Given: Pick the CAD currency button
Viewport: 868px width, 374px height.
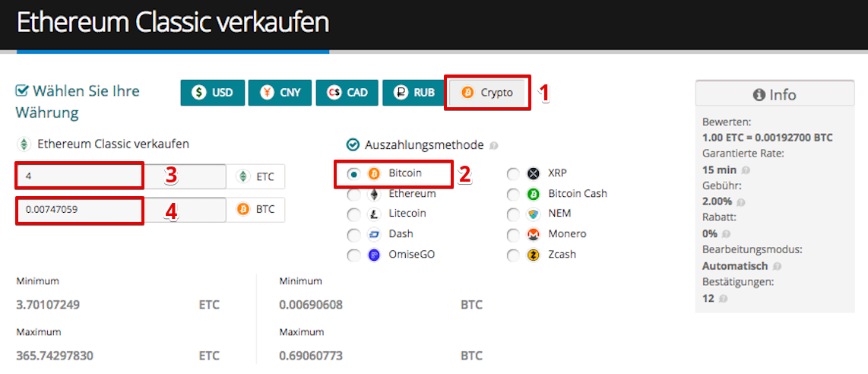Looking at the screenshot, I should (x=347, y=93).
